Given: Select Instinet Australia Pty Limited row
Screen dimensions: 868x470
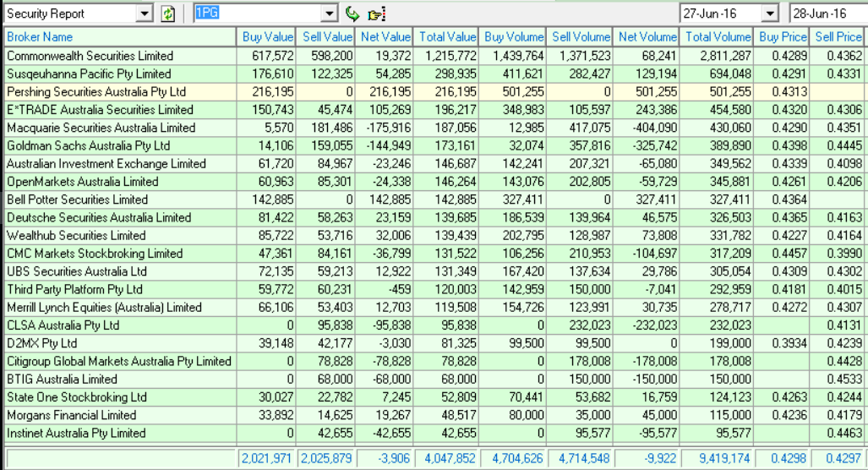Looking at the screenshot, I should tap(434, 433).
